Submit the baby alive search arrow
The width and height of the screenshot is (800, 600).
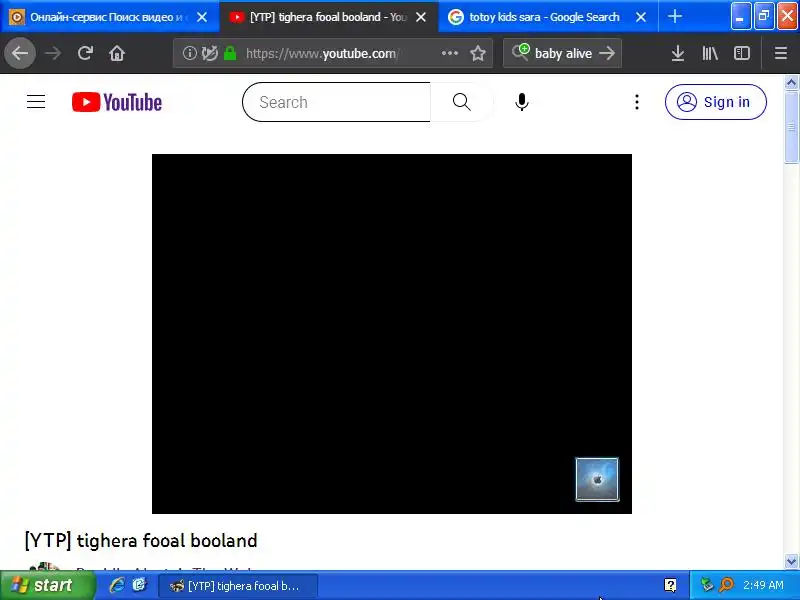click(607, 53)
